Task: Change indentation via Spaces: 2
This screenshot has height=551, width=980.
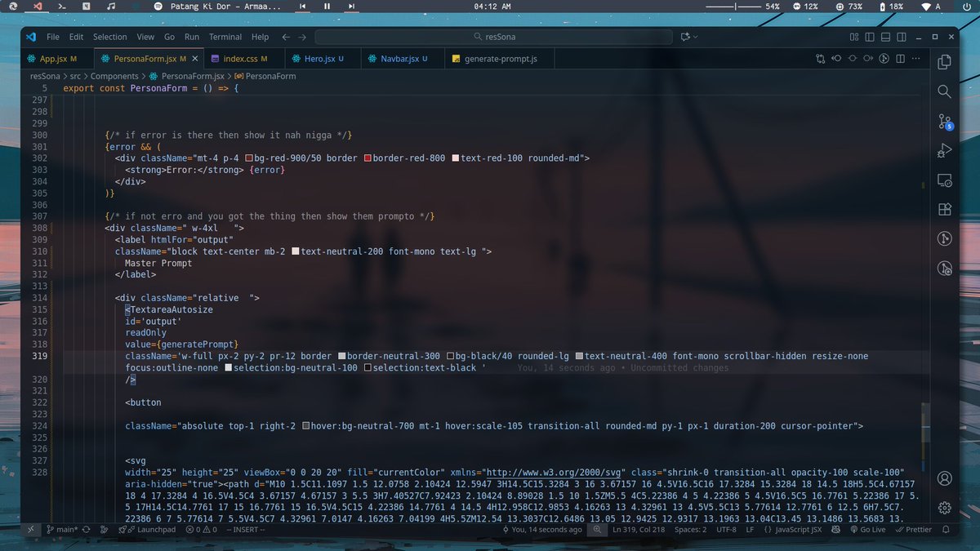Action: point(689,529)
